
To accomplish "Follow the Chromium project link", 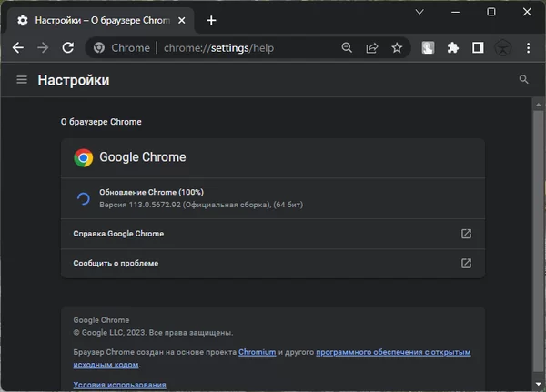I will [257, 351].
